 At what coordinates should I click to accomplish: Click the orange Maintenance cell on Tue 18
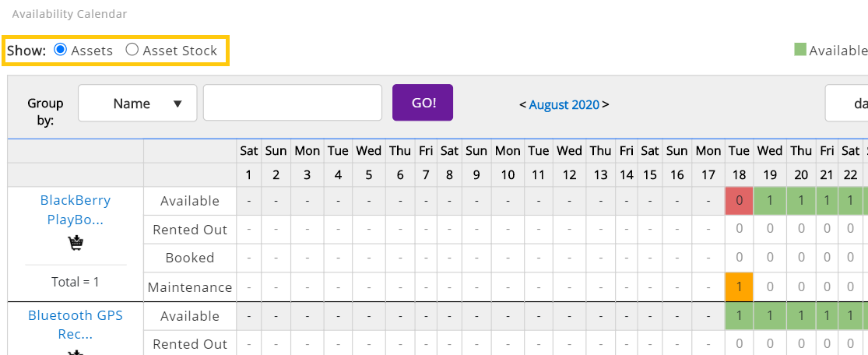[x=739, y=286]
